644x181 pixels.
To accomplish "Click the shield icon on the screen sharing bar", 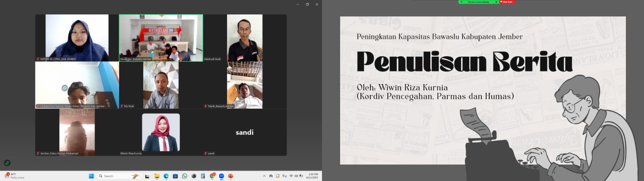I will 496,2.
